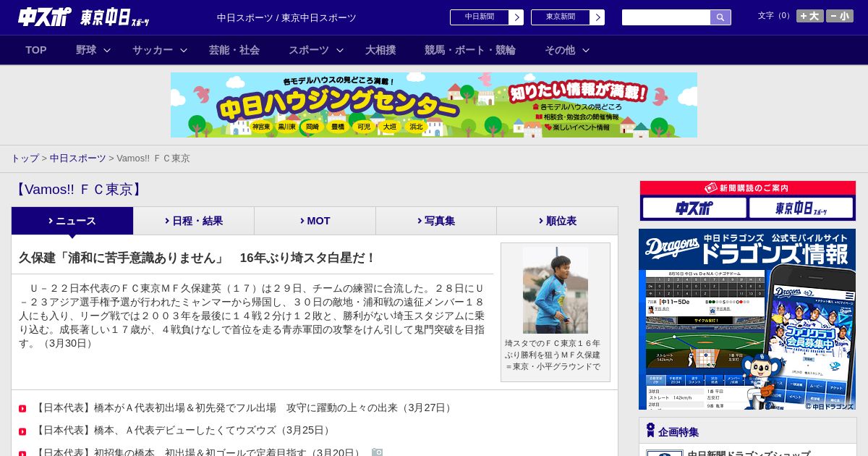Open the その他 navigation menu

[560, 50]
